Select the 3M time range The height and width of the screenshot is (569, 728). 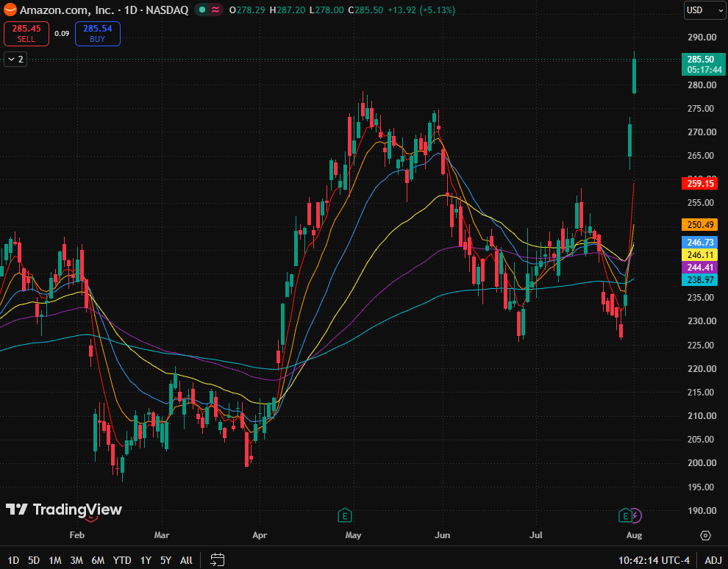click(x=76, y=560)
